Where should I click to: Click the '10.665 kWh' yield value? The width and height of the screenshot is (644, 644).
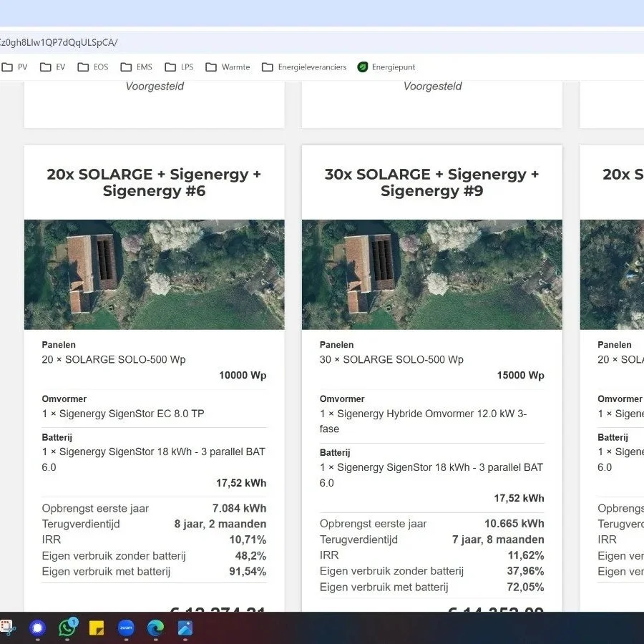click(x=514, y=523)
